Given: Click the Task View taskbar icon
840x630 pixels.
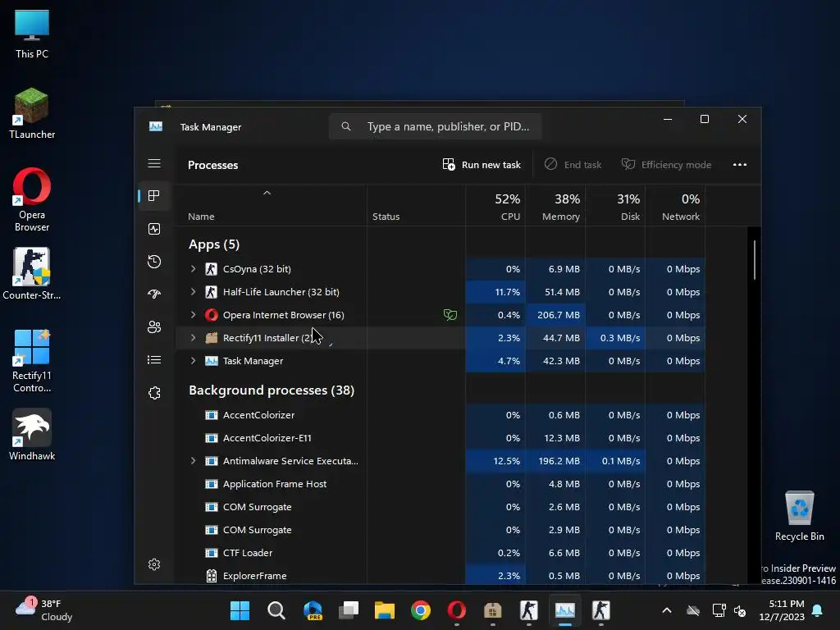Looking at the screenshot, I should tap(349, 610).
